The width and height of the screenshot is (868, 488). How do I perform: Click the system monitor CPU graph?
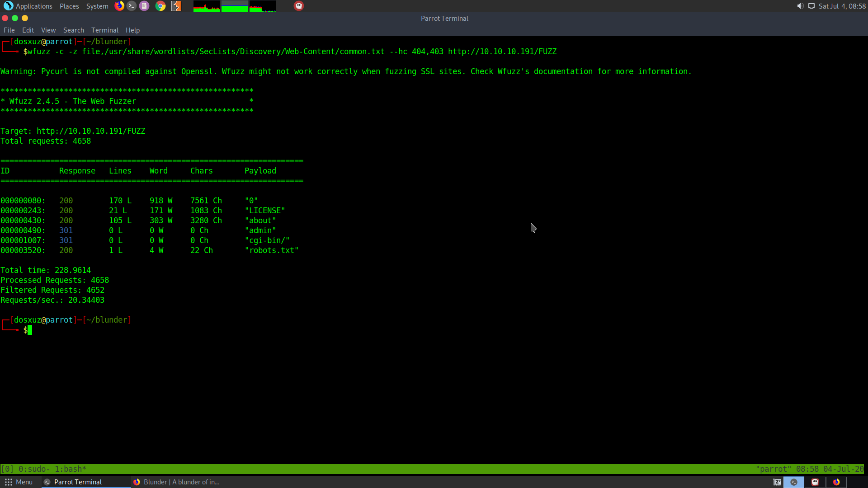click(x=207, y=6)
